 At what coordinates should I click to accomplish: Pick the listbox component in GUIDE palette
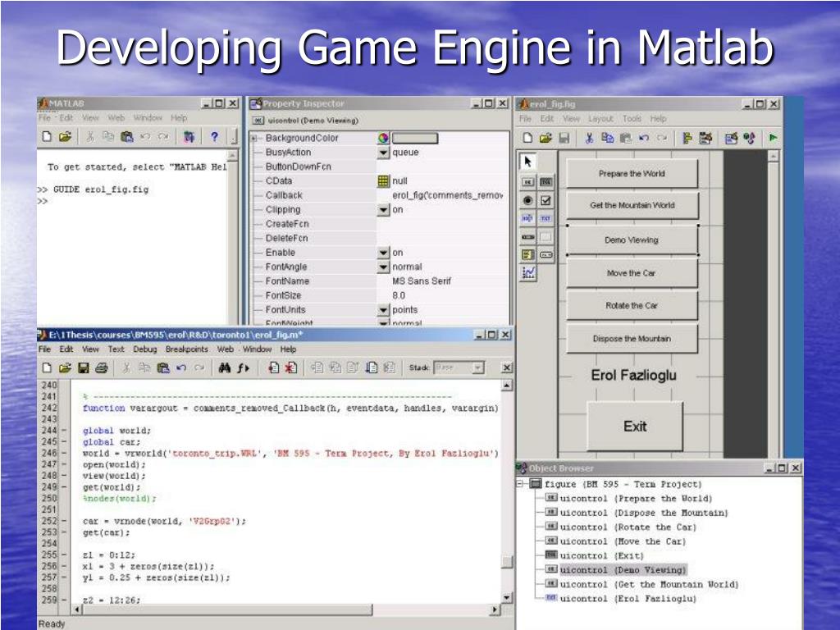pos(527,255)
